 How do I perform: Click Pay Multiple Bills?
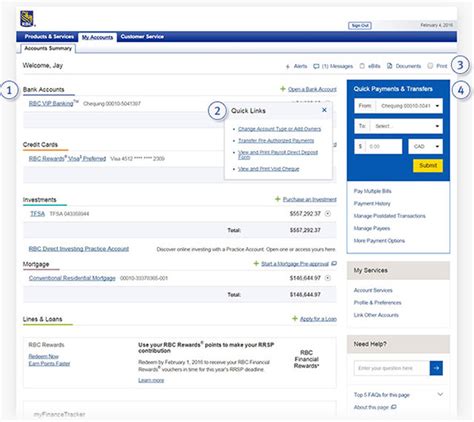pyautogui.click(x=372, y=191)
